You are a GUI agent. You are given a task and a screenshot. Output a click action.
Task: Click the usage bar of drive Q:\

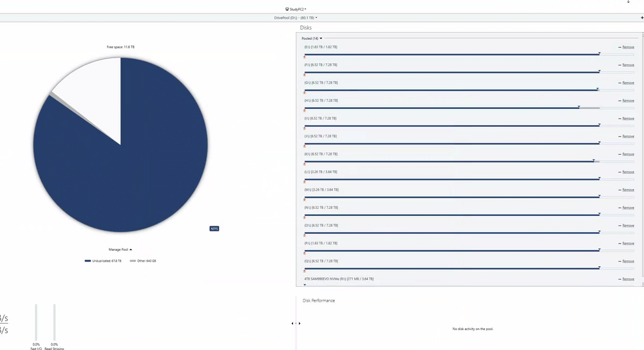(469, 268)
